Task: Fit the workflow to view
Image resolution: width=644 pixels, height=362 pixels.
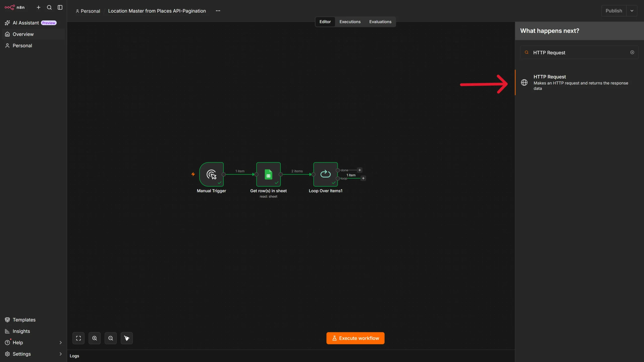Action: click(x=78, y=338)
